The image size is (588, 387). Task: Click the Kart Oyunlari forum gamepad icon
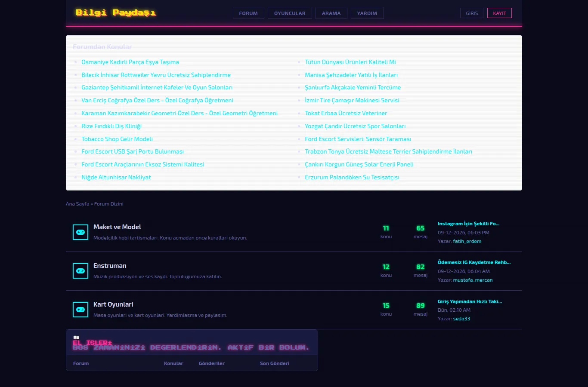pyautogui.click(x=80, y=310)
